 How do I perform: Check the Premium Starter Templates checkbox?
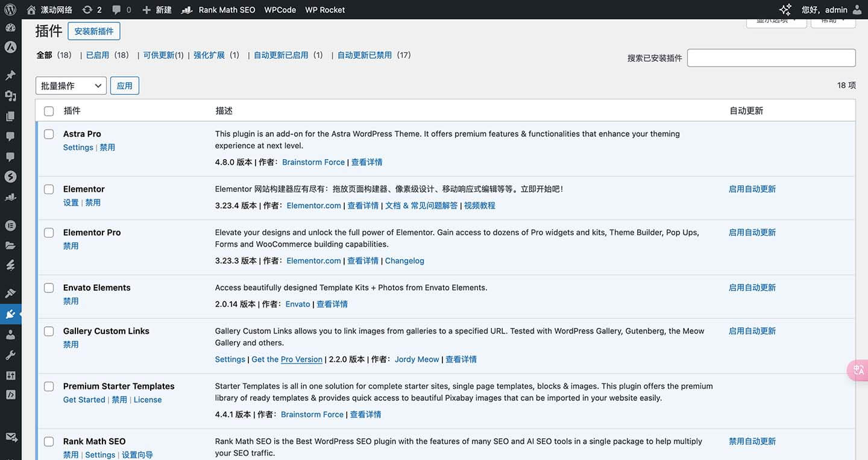point(49,386)
